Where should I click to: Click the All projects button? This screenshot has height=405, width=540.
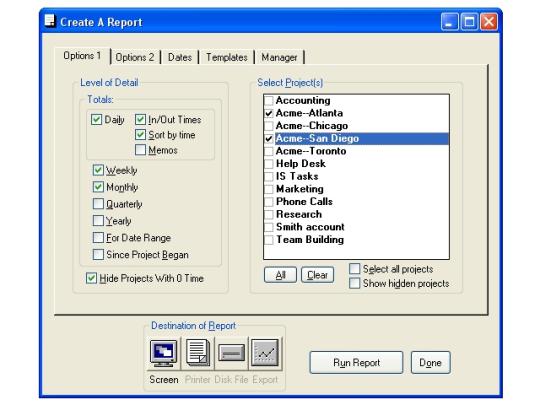click(x=280, y=275)
